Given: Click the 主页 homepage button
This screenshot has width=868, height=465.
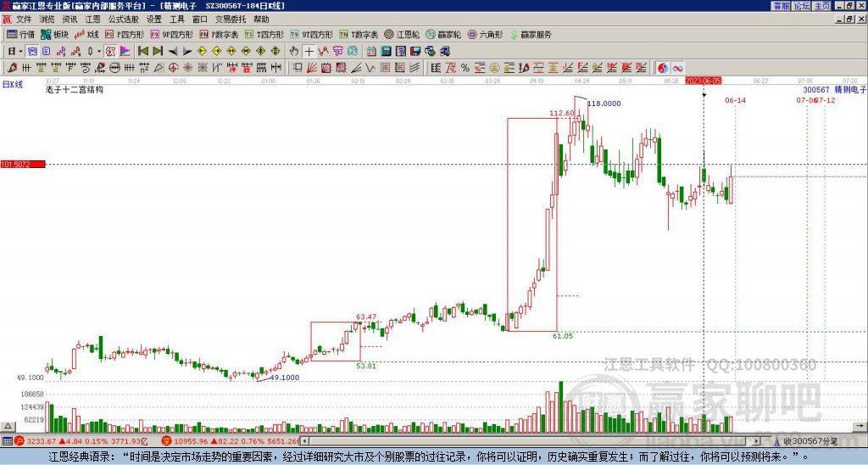Looking at the screenshot, I should pos(822,6).
